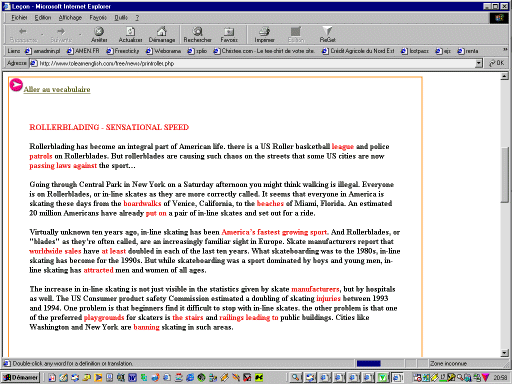This screenshot has height=384, width=512.
Task: Click the blue progress bar in the status bar
Action: [368, 363]
